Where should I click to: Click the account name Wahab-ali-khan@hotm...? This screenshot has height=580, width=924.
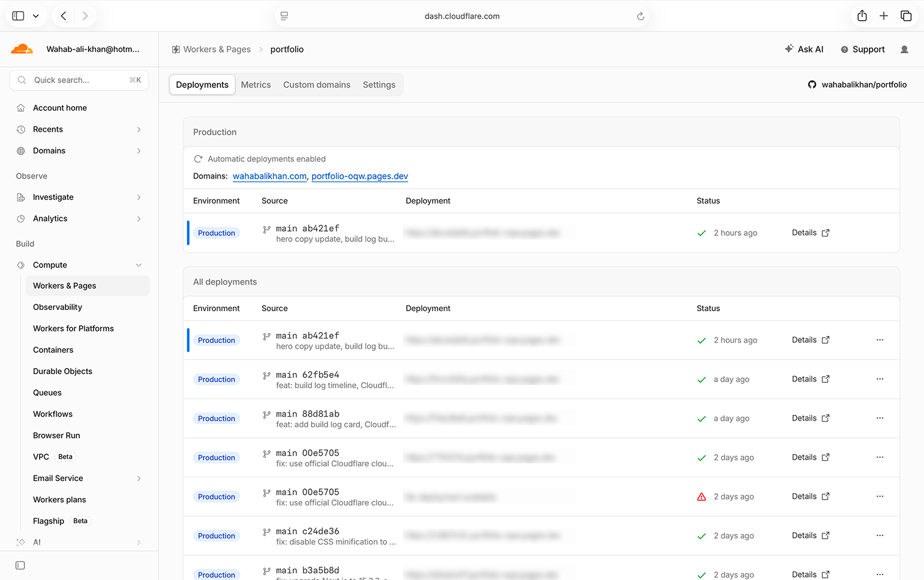coord(93,50)
